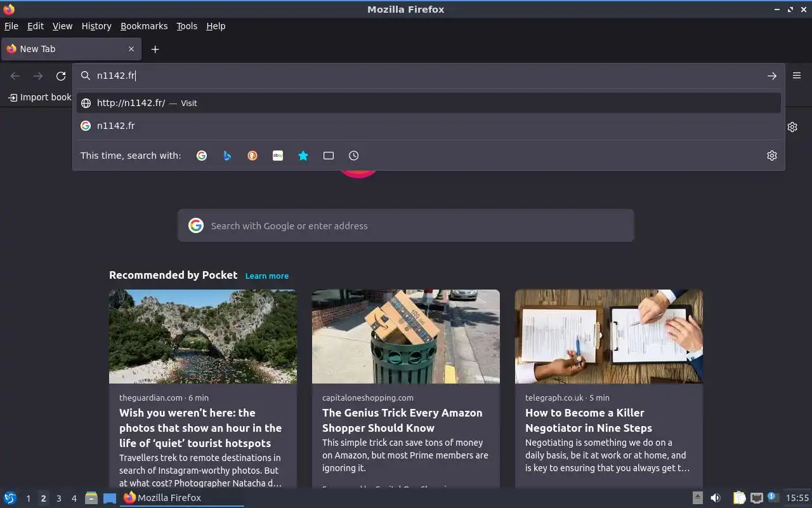Click the Go arrow in address bar
This screenshot has width=812, height=508.
pyautogui.click(x=772, y=76)
